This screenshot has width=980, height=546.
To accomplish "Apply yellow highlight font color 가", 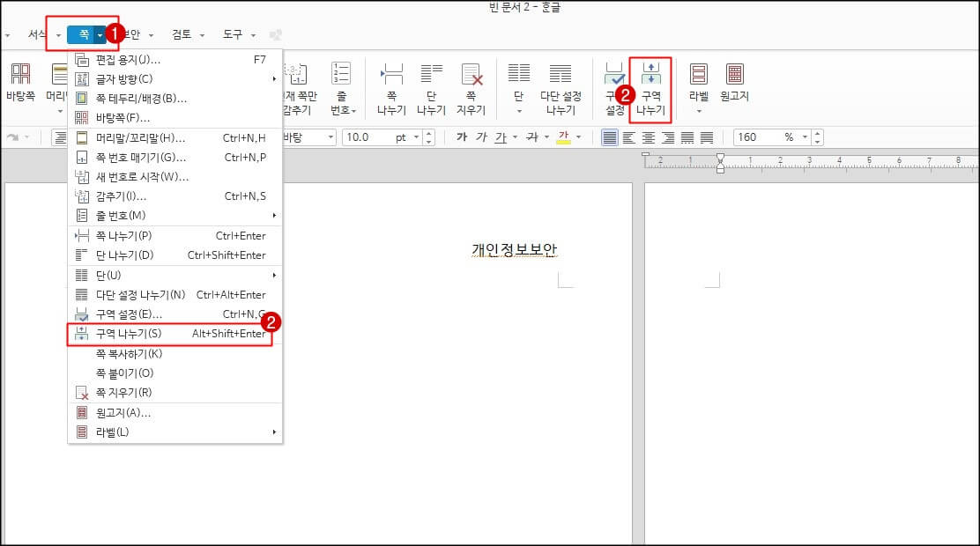I will [x=564, y=136].
